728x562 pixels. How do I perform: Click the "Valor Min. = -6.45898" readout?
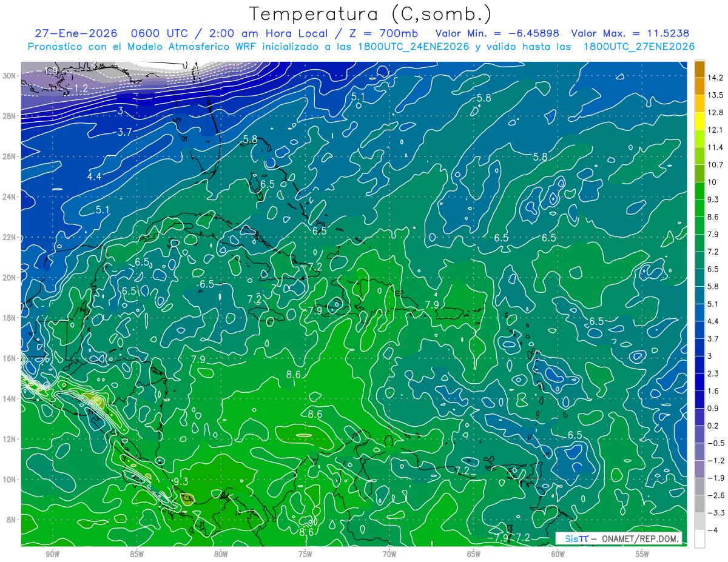point(498,33)
